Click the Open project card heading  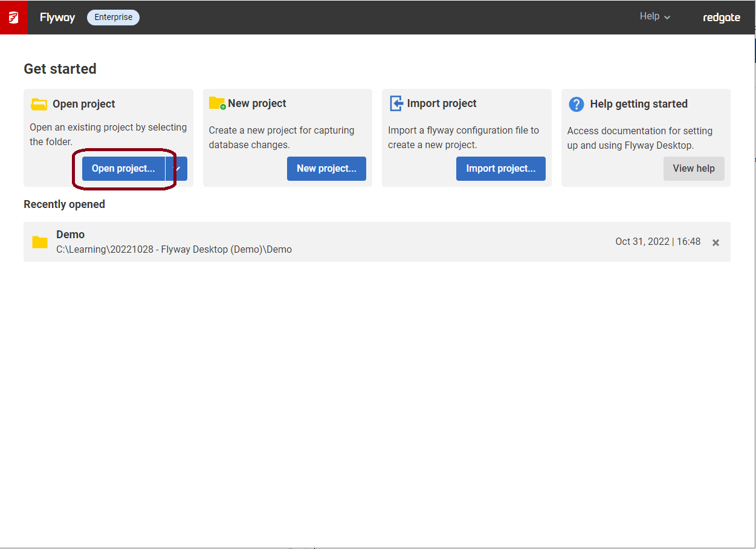point(84,104)
